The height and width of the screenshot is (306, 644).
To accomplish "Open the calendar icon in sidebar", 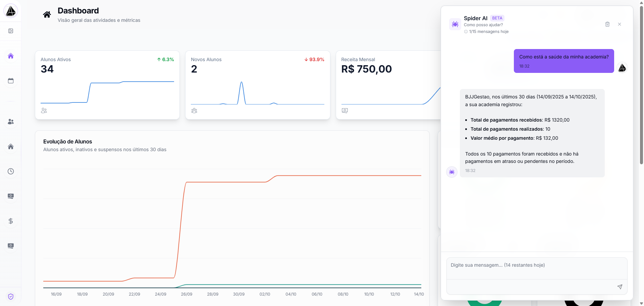I will point(11,81).
